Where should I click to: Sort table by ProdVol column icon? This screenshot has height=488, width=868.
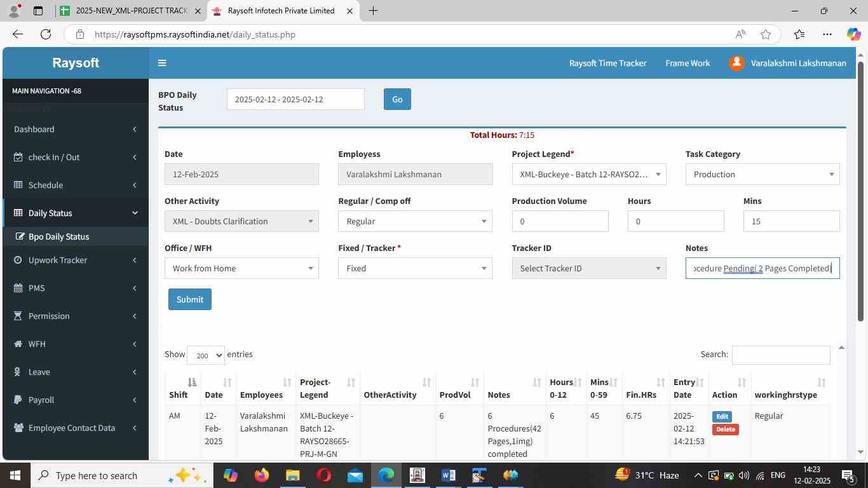[475, 383]
